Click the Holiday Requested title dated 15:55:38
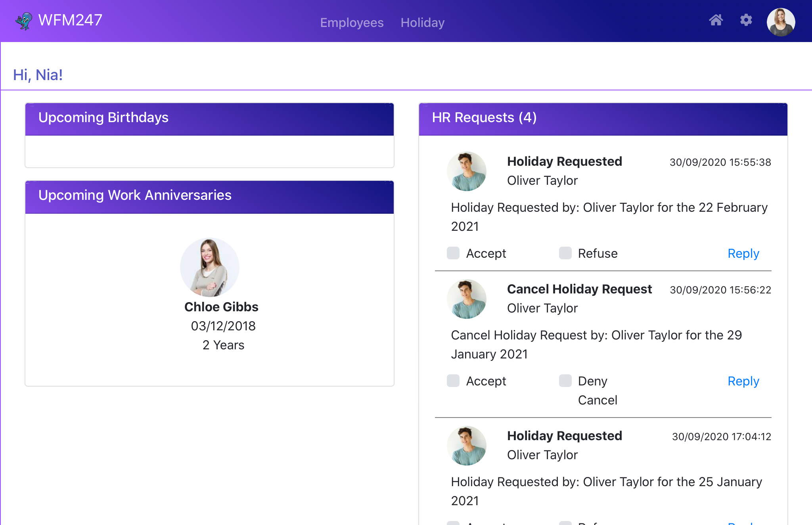This screenshot has height=525, width=812. [565, 161]
